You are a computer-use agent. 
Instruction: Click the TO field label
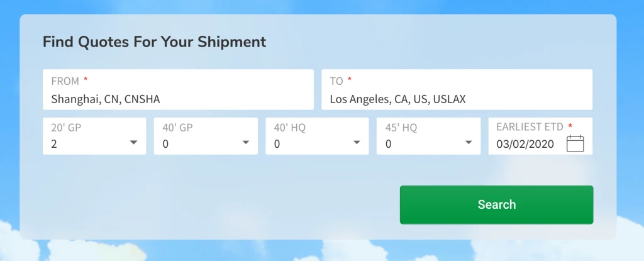(x=336, y=81)
